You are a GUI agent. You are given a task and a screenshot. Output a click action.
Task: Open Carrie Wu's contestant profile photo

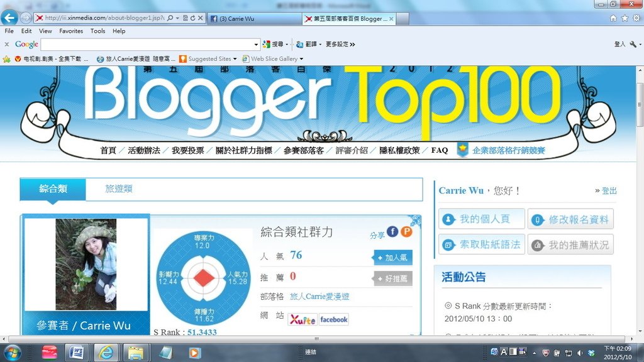pos(86,265)
